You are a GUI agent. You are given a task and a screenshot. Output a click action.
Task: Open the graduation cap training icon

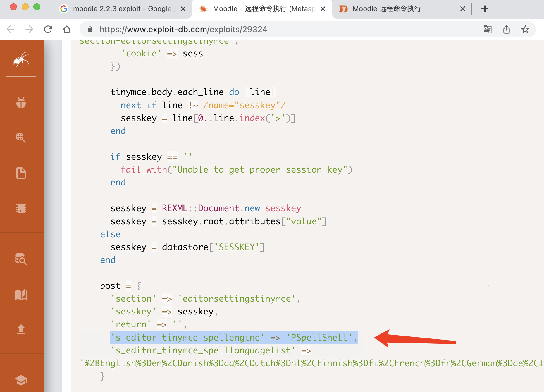(x=21, y=380)
